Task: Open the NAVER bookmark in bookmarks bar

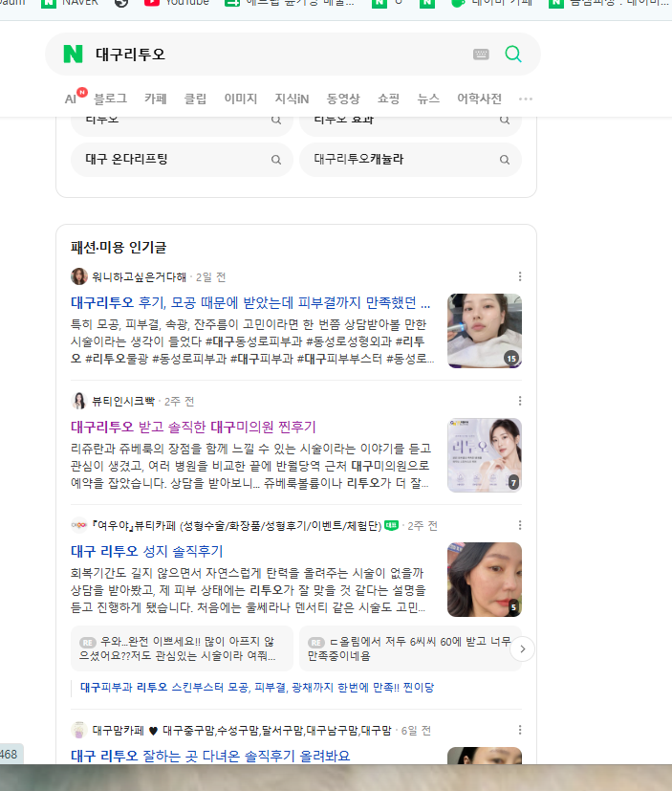Action: [70, 3]
